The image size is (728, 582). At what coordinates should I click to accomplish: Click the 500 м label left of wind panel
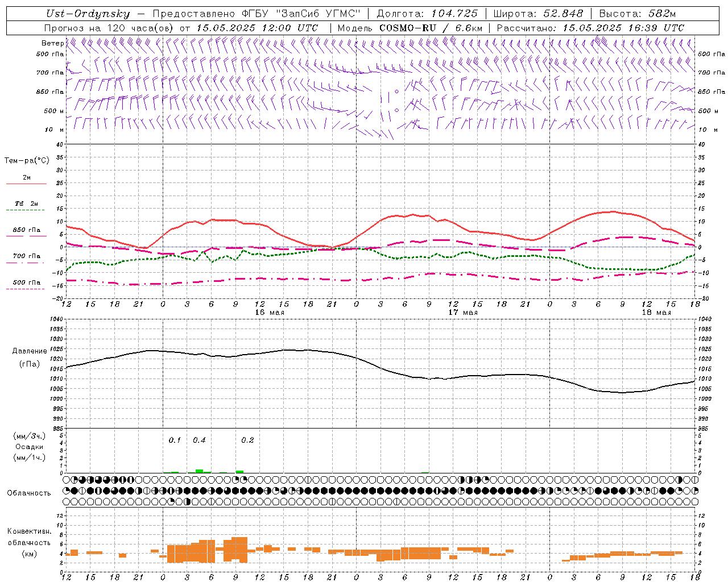click(54, 111)
